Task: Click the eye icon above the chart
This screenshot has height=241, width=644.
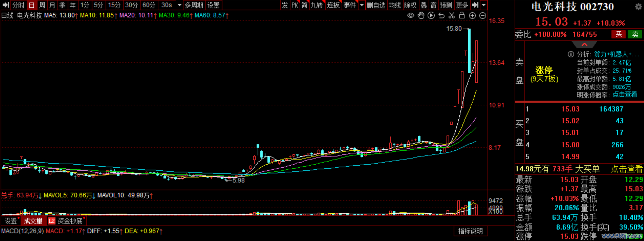Action: point(411,16)
